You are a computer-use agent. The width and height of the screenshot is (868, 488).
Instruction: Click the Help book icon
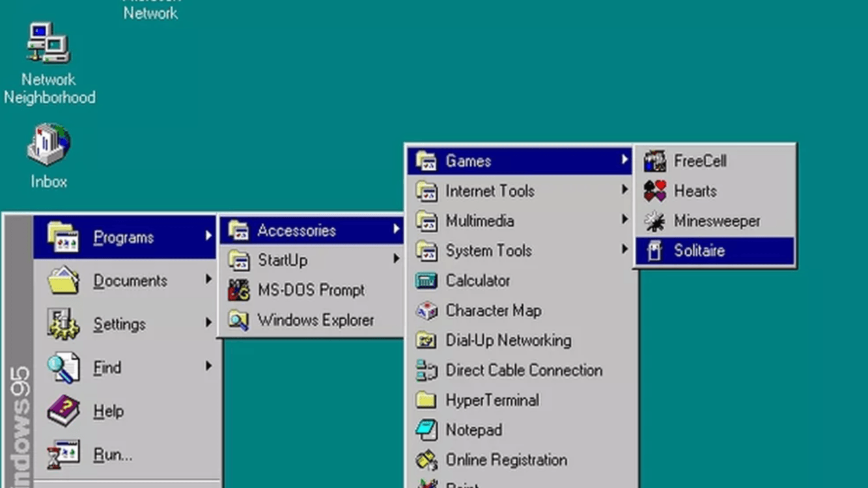coord(63,411)
